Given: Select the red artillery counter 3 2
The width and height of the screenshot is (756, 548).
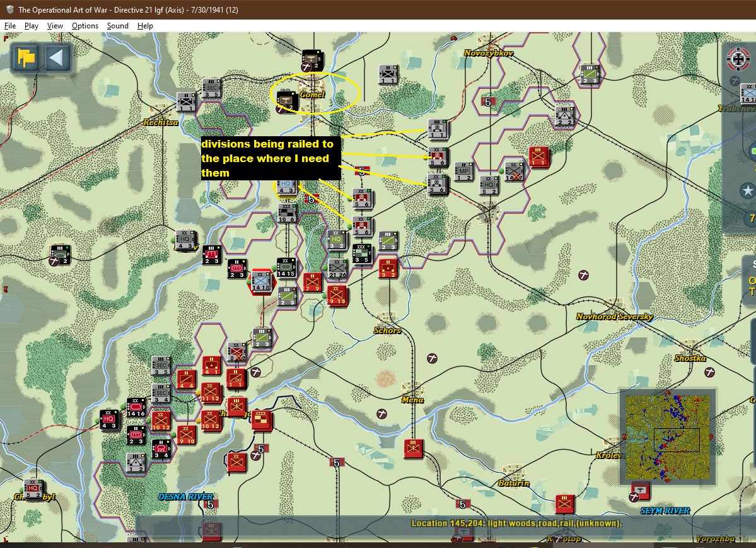Looking at the screenshot, I should coord(388,269).
